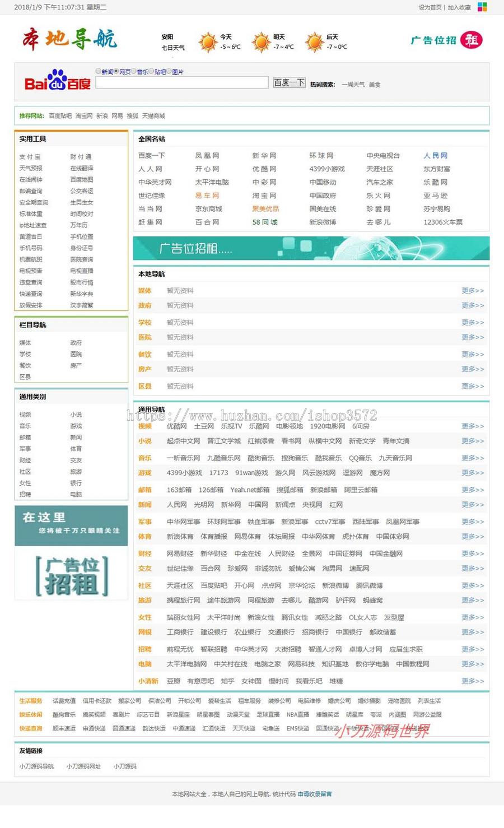Click the 广告位招租 banner image
Screen dimensions: 504x828
[312, 248]
